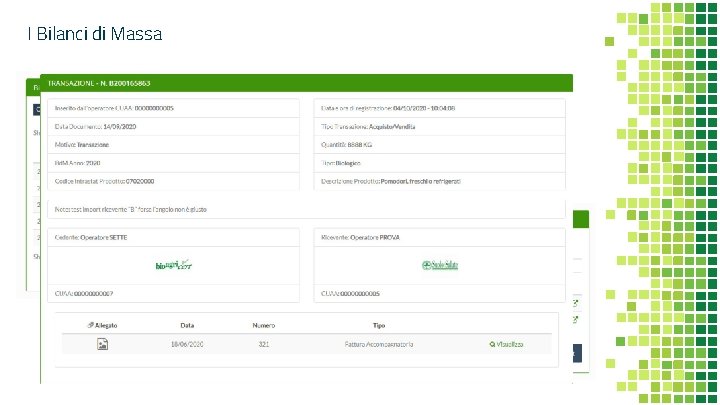Click the Data column header

click(187, 325)
